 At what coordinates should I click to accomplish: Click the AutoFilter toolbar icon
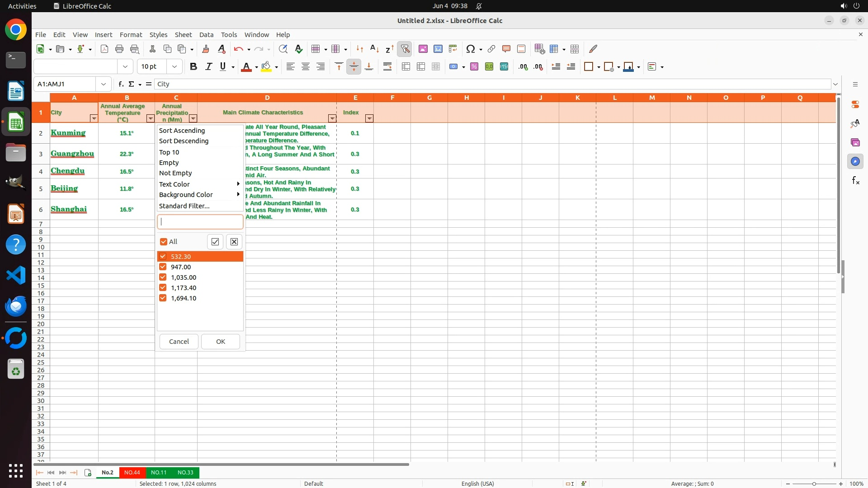point(405,49)
